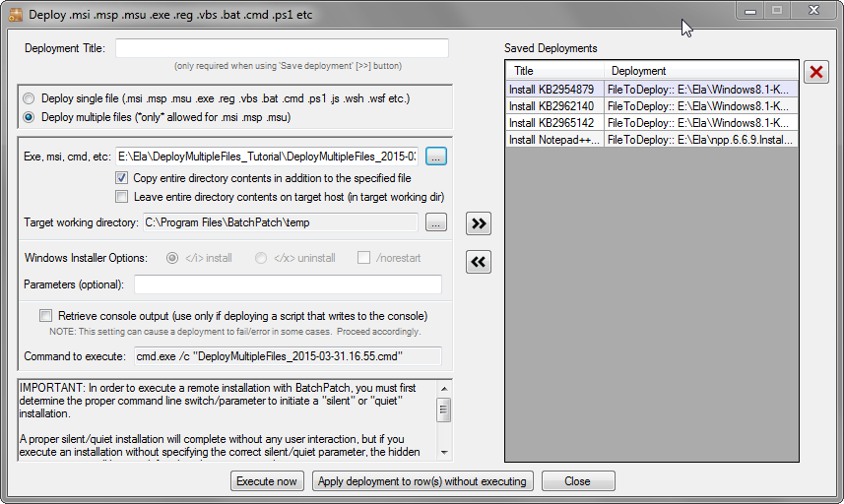Click the npp.6.6.9 Installer deployment cell
This screenshot has height=504, width=844.
point(701,140)
